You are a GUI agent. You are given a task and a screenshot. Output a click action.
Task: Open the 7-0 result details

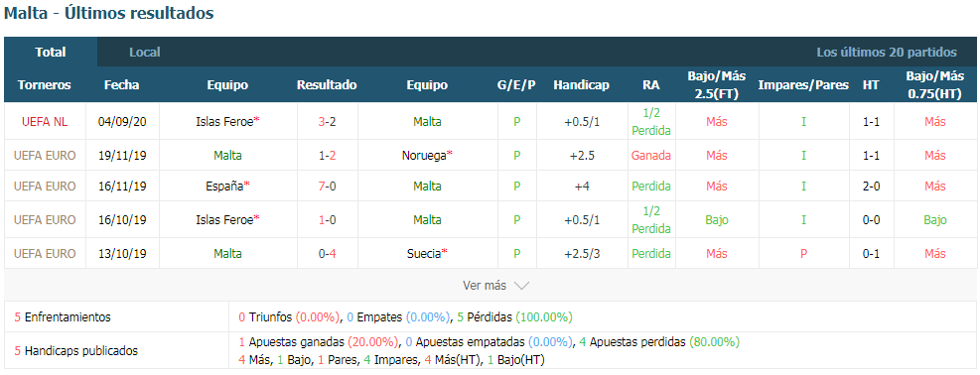[327, 186]
